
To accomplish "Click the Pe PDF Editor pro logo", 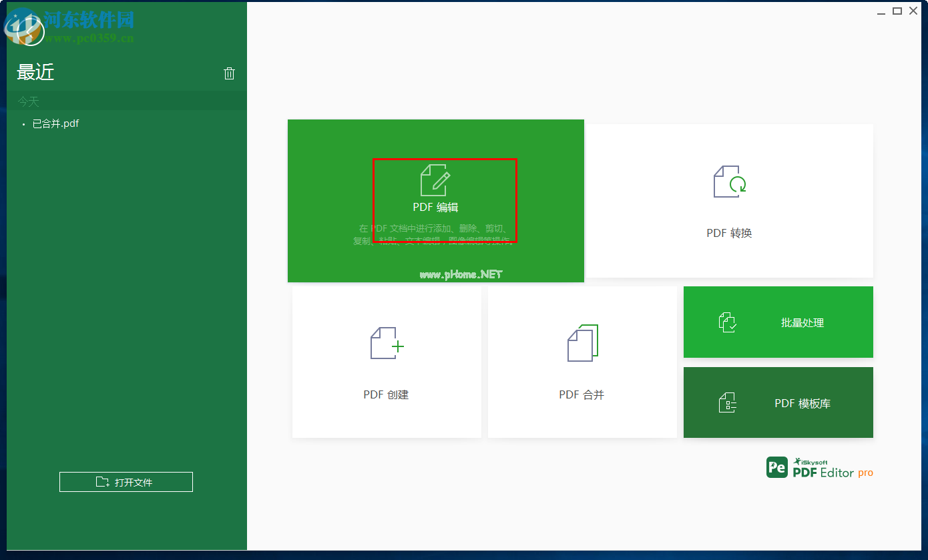I will click(820, 468).
